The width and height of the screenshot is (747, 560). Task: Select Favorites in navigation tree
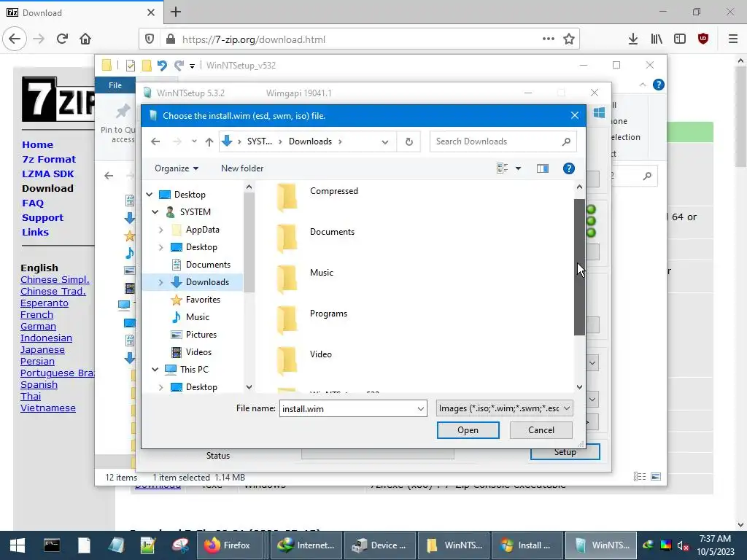click(203, 300)
